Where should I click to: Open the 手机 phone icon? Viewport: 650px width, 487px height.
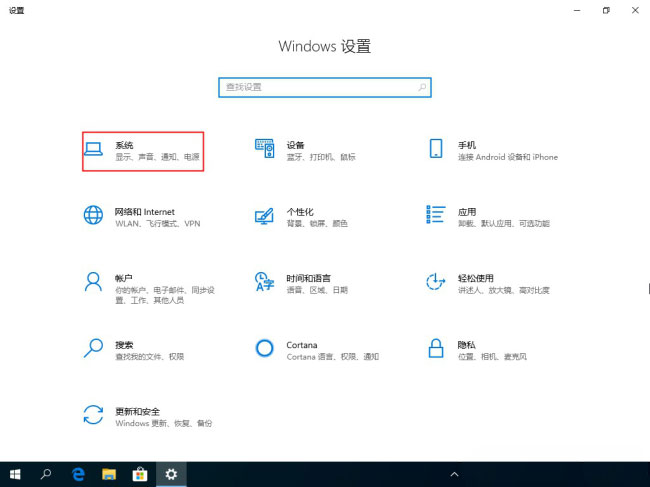[x=436, y=148]
